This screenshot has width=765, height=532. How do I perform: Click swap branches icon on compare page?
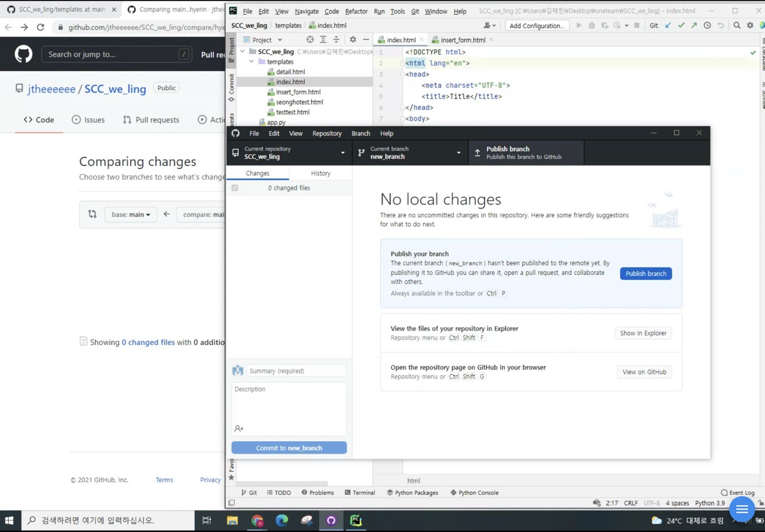click(92, 214)
